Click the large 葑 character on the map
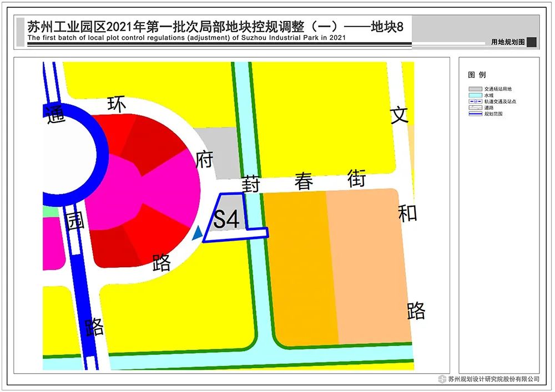 click(x=251, y=185)
